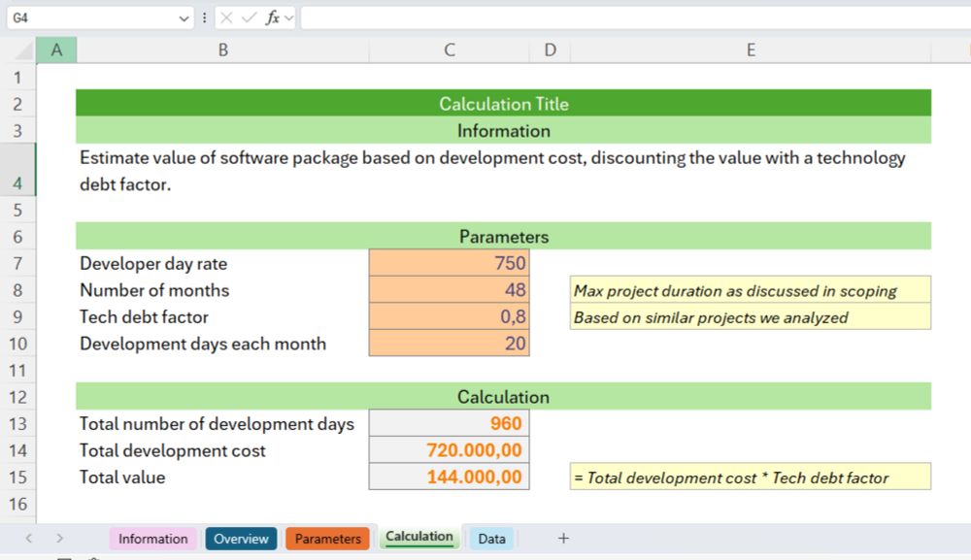Select column C header
The height and width of the screenshot is (560, 971).
450,50
